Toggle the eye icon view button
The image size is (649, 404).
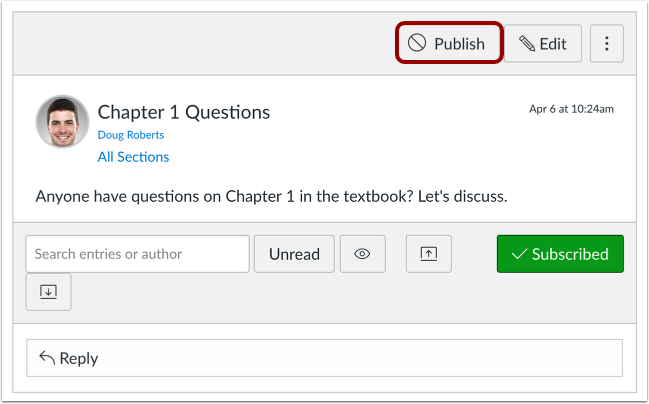point(362,254)
